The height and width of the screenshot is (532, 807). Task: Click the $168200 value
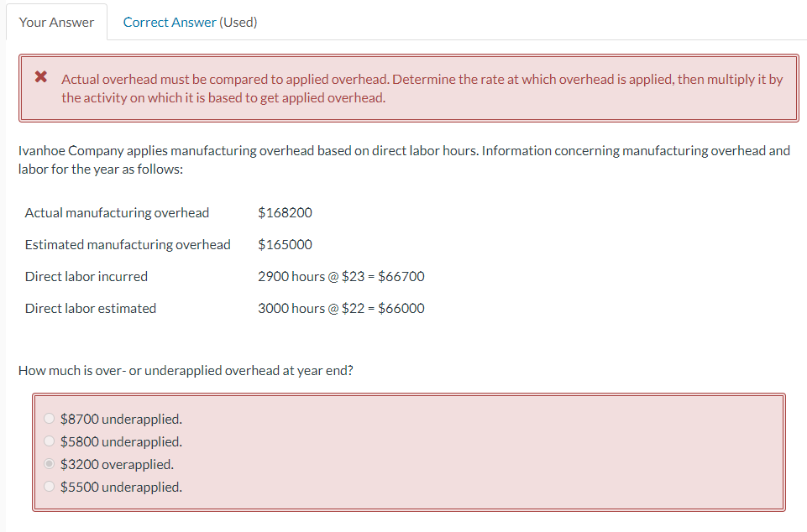pos(285,212)
